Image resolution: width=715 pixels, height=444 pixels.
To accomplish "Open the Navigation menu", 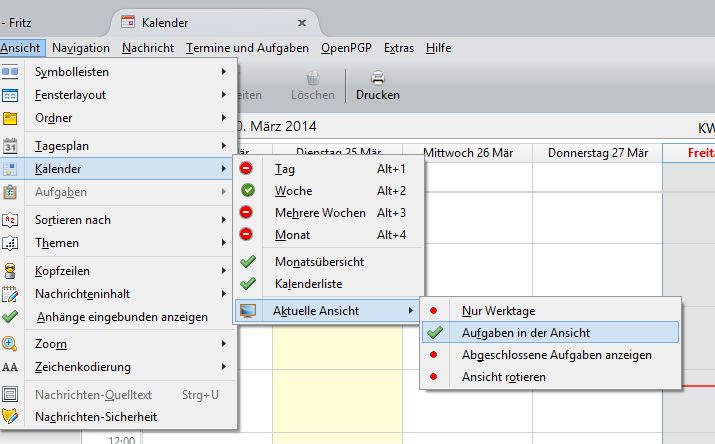I will tap(81, 48).
